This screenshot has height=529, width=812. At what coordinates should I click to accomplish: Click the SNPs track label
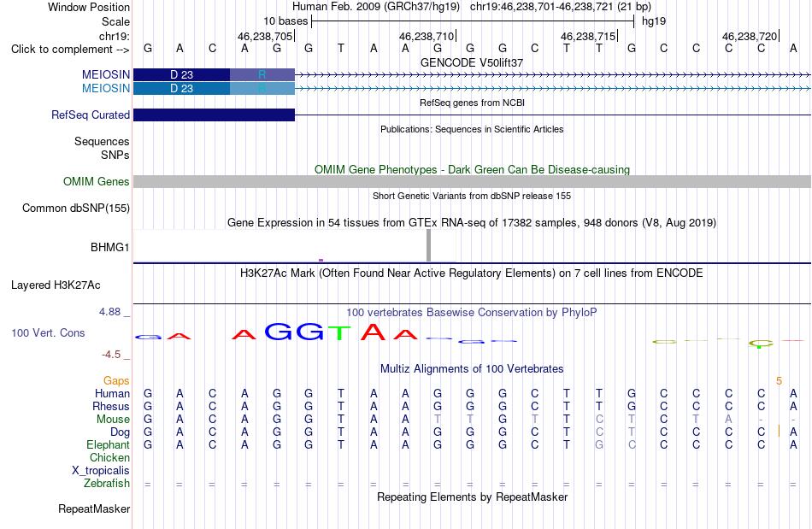[x=115, y=155]
